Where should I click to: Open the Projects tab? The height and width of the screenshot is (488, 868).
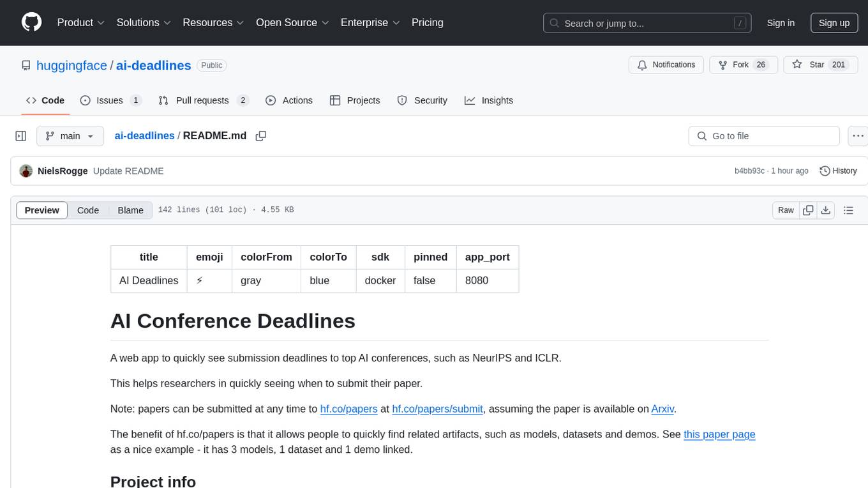[x=355, y=100]
